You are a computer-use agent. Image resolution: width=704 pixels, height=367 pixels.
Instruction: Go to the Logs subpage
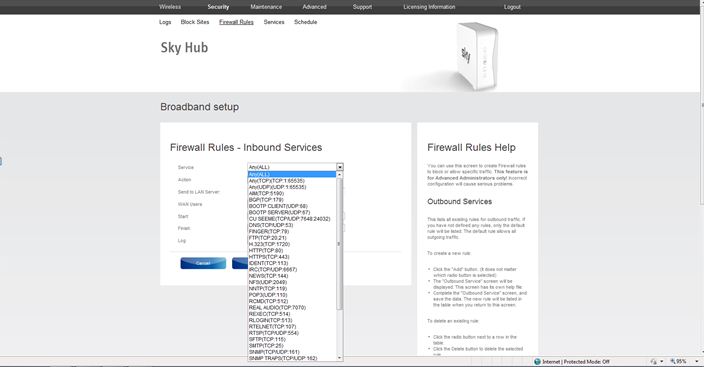click(x=165, y=22)
